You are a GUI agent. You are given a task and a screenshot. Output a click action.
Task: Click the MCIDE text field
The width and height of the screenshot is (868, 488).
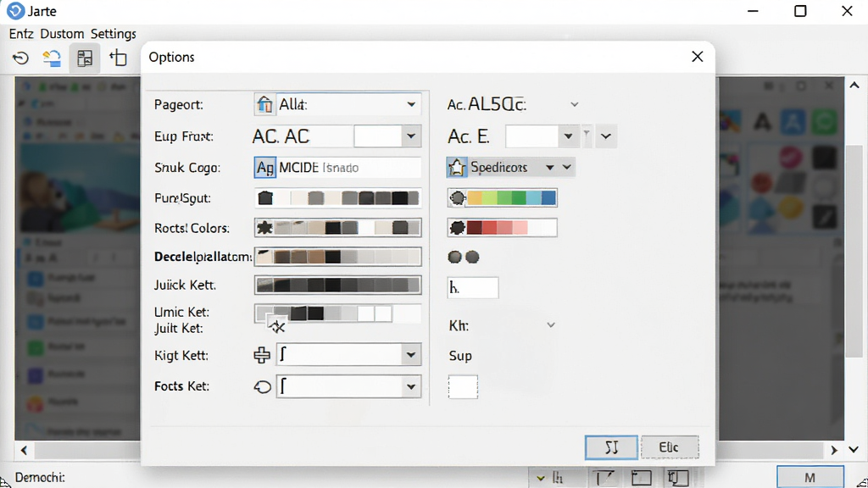[348, 168]
